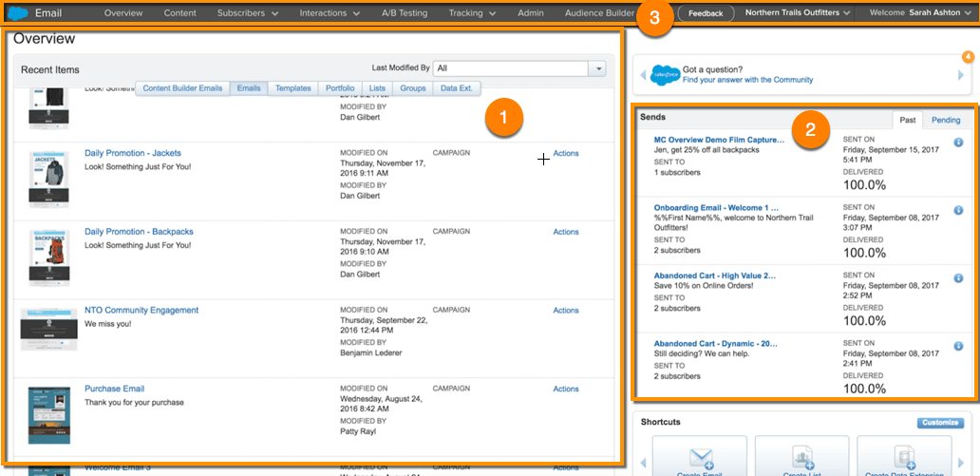Click the Purchase Email thumbnail
The height and width of the screenshot is (476, 980).
point(48,415)
